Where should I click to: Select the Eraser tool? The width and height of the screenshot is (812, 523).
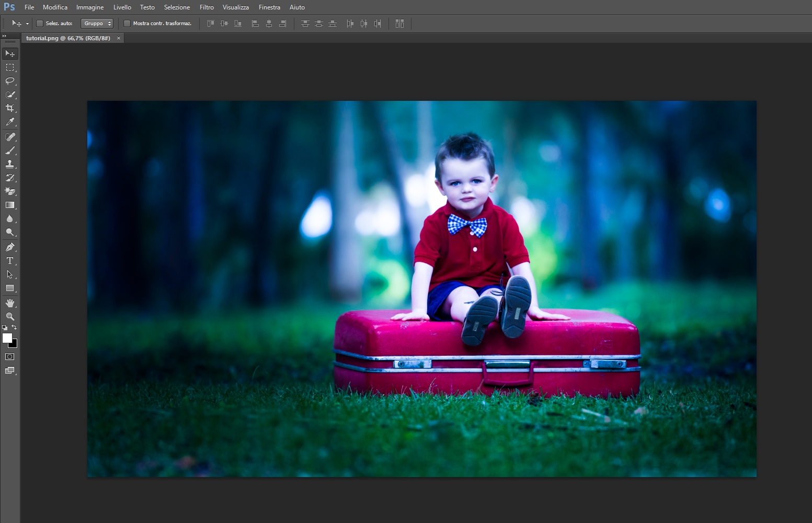point(10,191)
